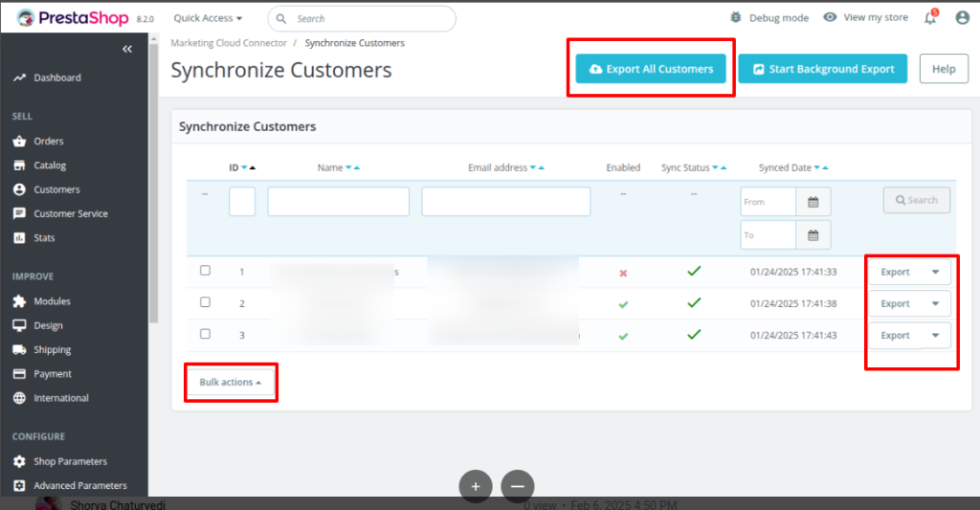Click the Payment card icon
Viewport: 980px width, 510px height.
[19, 374]
